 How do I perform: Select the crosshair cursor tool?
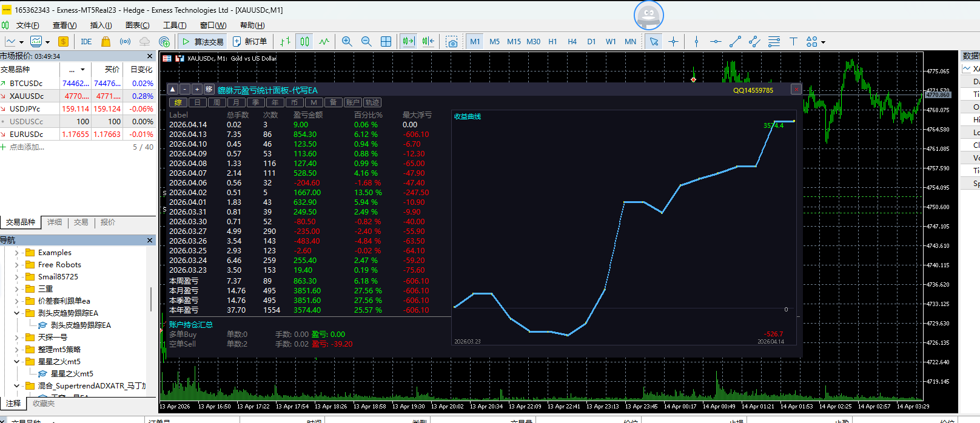tap(673, 41)
